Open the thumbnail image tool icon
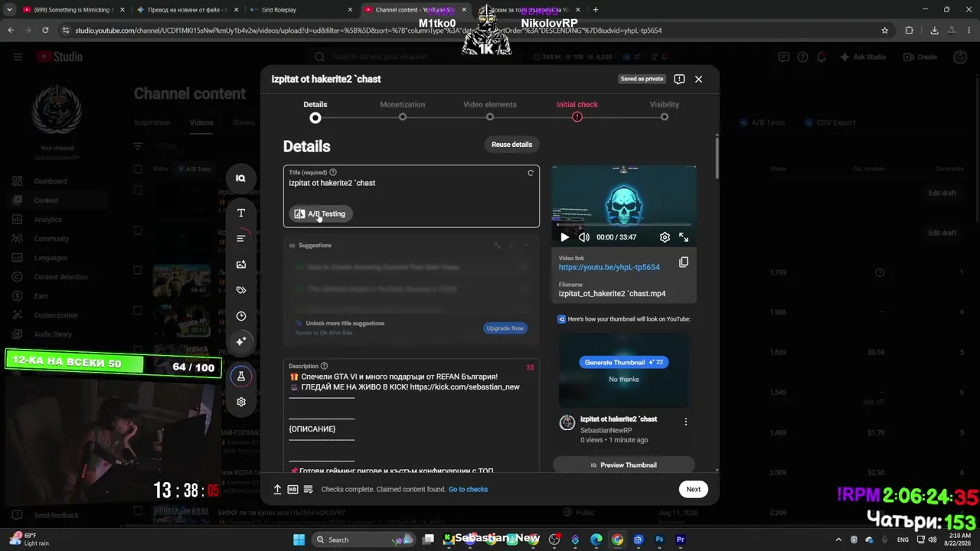 pyautogui.click(x=240, y=264)
